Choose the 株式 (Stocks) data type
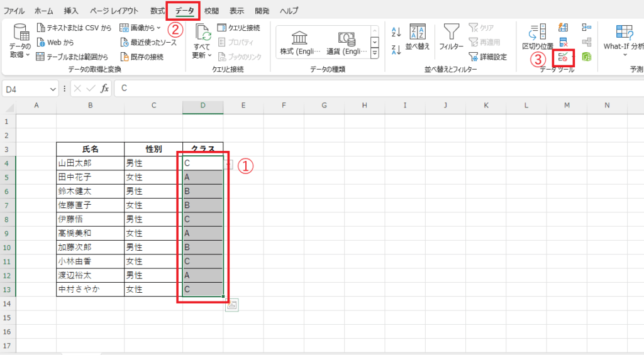This screenshot has height=355, width=644. pos(300,43)
